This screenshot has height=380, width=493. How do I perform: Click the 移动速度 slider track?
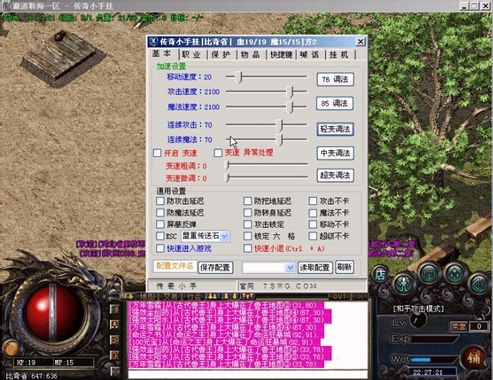(266, 77)
